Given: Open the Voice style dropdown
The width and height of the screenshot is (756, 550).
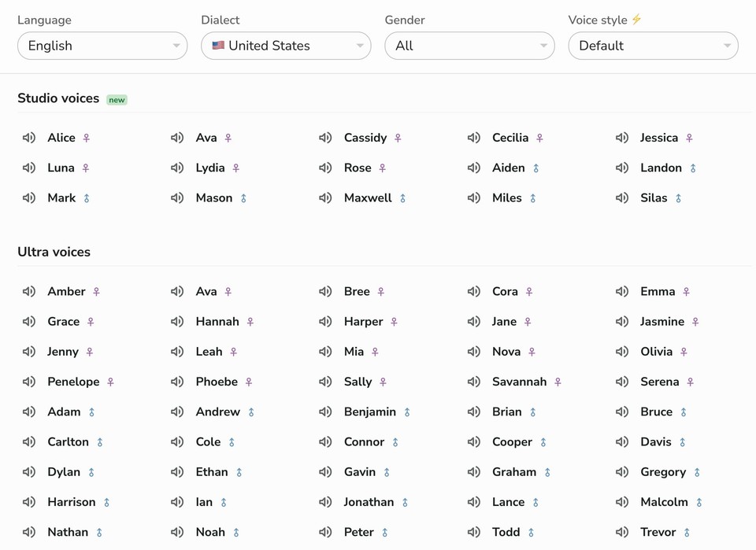Looking at the screenshot, I should tap(653, 46).
